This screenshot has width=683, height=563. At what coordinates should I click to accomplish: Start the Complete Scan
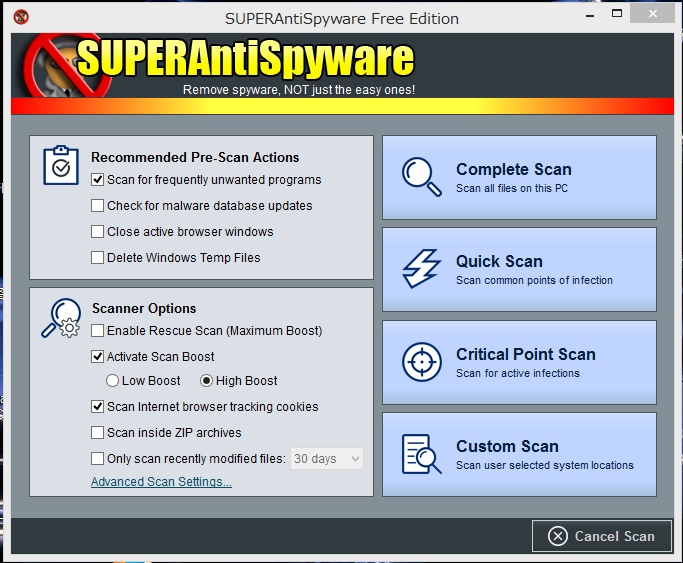pyautogui.click(x=519, y=177)
